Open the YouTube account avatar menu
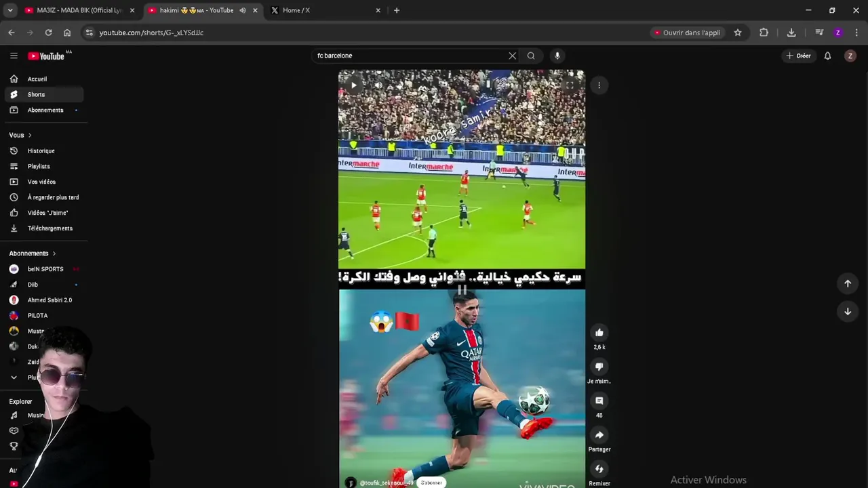This screenshot has width=868, height=488. (x=850, y=56)
